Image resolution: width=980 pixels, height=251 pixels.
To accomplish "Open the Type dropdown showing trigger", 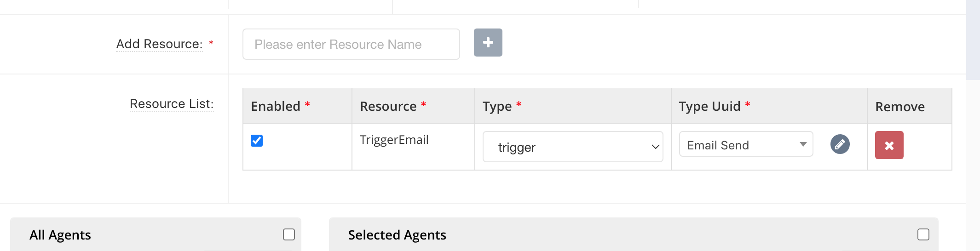I will 573,147.
